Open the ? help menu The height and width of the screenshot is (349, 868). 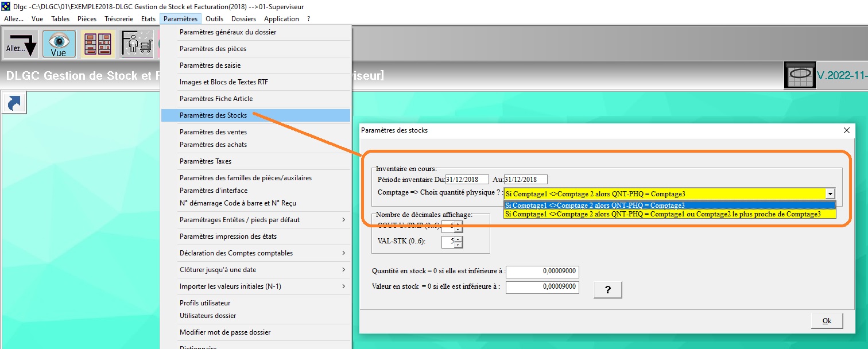[308, 18]
